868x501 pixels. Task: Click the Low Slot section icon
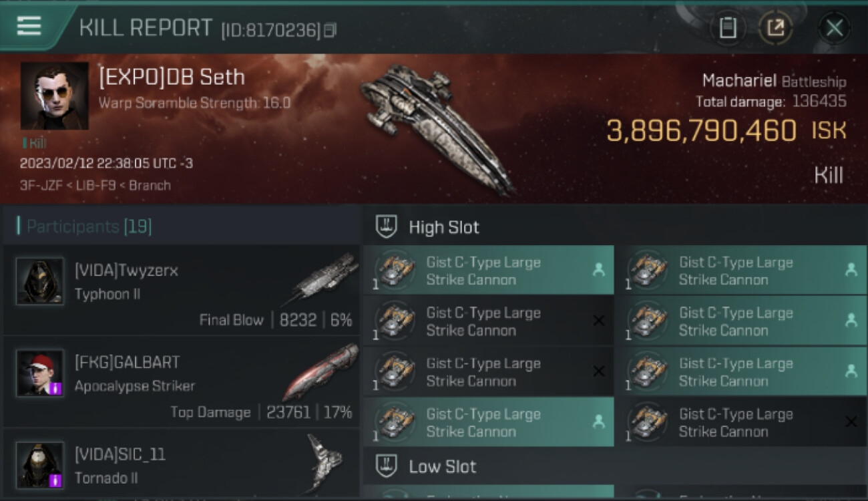click(387, 466)
